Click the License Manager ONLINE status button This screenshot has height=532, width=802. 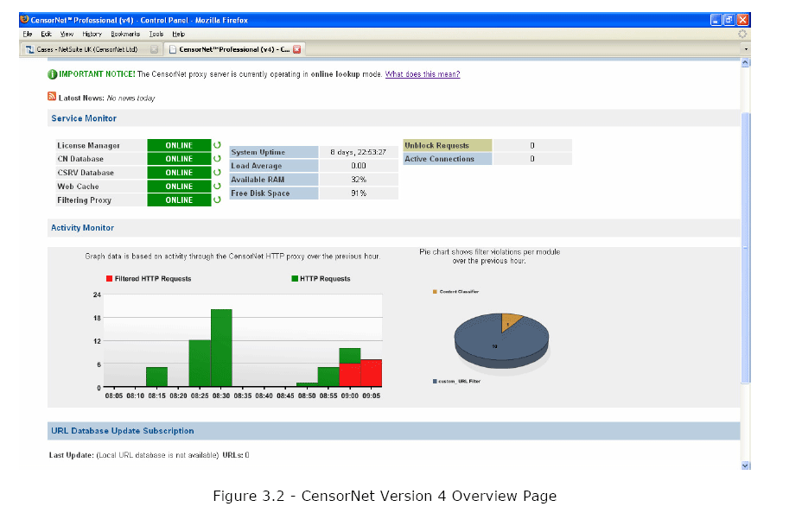click(x=179, y=145)
